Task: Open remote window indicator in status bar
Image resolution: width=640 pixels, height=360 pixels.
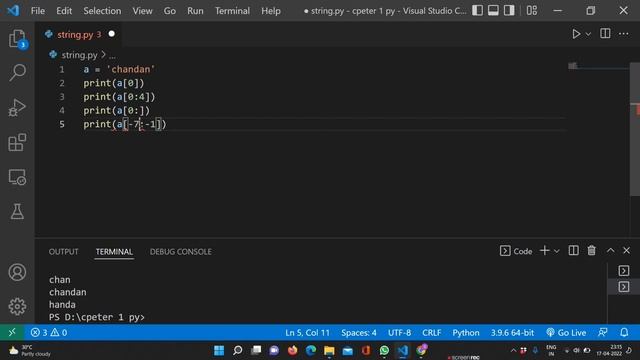Action: pyautogui.click(x=12, y=332)
